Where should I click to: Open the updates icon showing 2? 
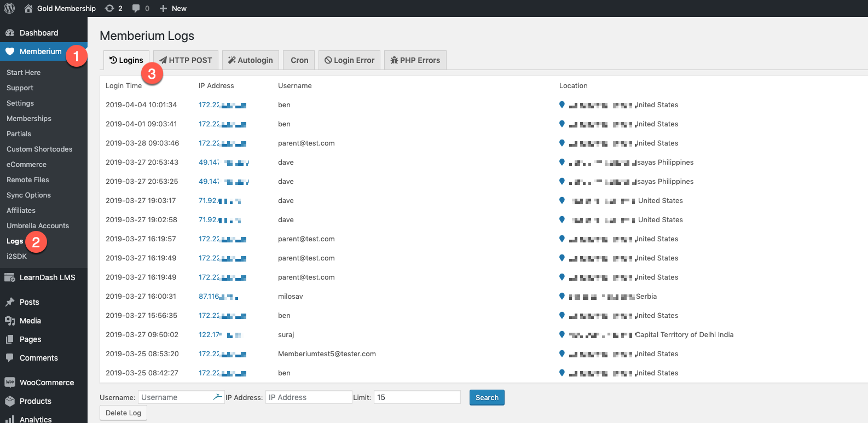109,8
